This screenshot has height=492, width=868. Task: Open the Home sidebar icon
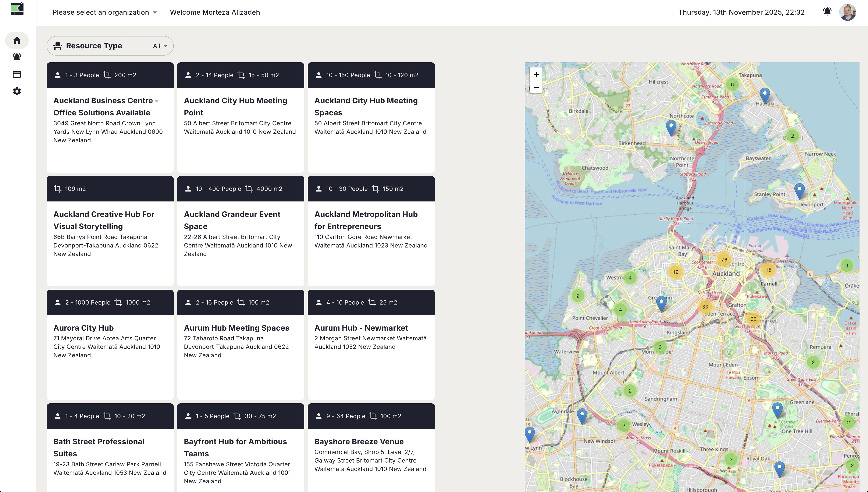click(17, 40)
